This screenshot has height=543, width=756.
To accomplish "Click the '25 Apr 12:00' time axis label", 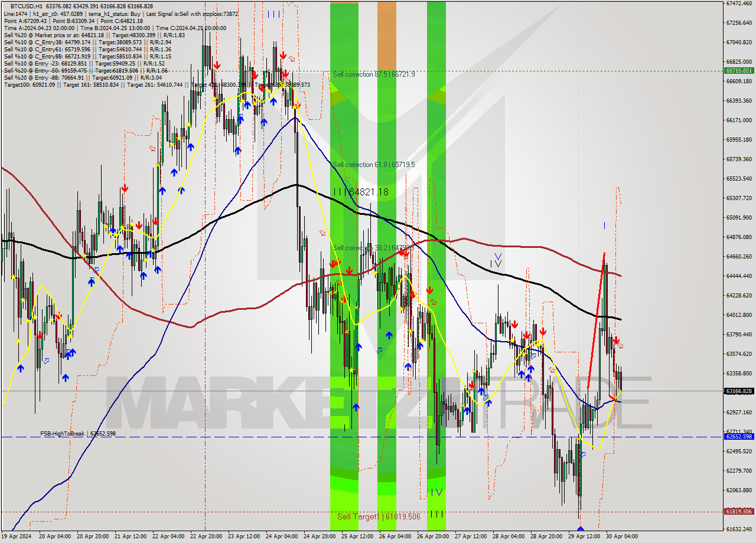I will point(357,537).
